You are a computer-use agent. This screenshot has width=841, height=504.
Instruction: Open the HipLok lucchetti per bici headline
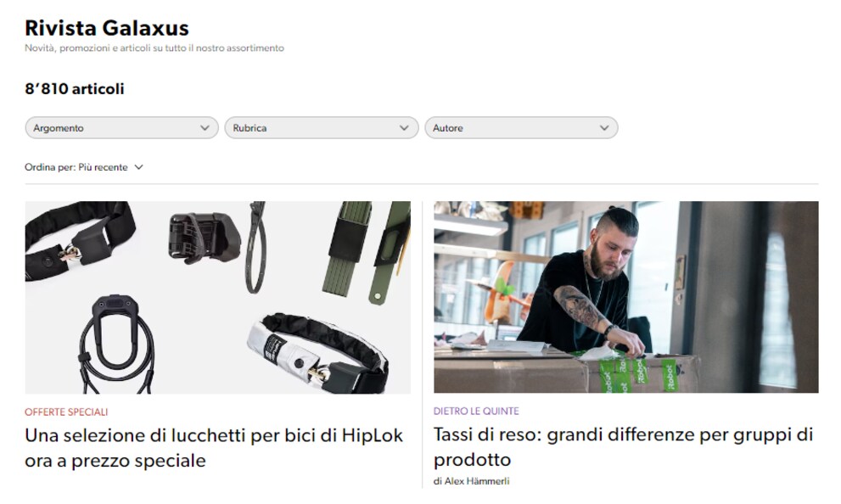(x=214, y=448)
